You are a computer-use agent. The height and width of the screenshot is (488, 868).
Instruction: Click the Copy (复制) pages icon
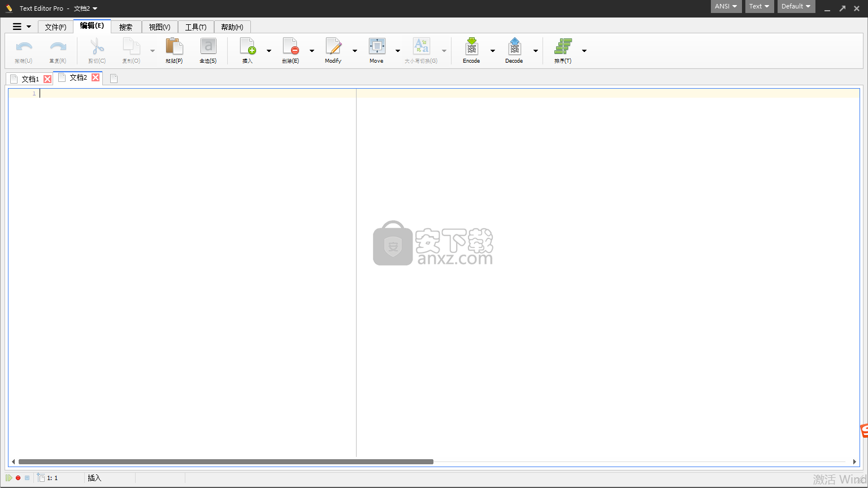pyautogui.click(x=131, y=46)
